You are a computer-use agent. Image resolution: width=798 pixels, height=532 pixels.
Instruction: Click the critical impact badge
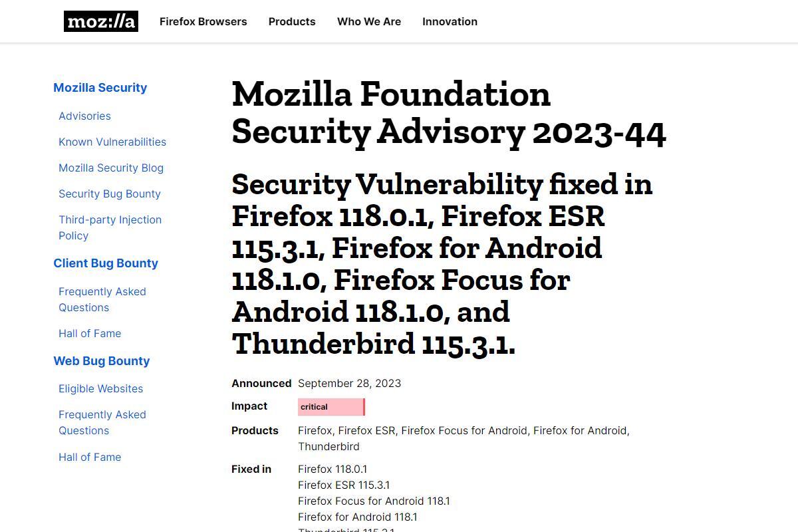(331, 406)
